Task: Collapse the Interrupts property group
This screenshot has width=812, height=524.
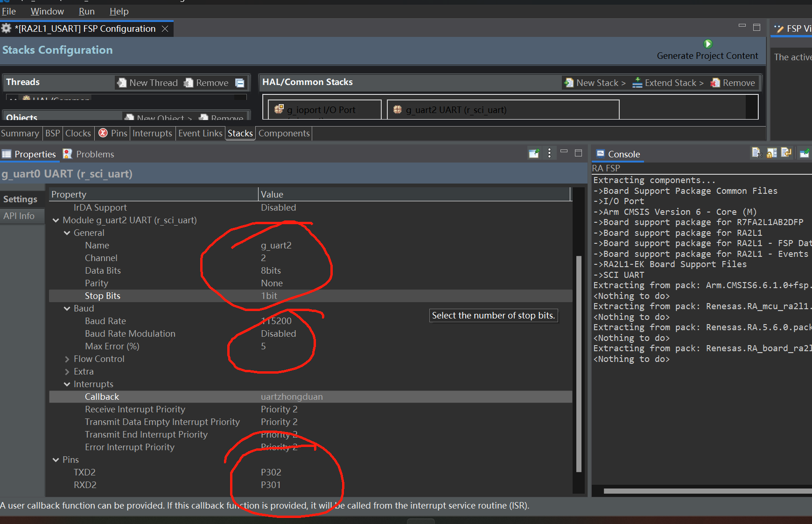Action: pos(67,384)
